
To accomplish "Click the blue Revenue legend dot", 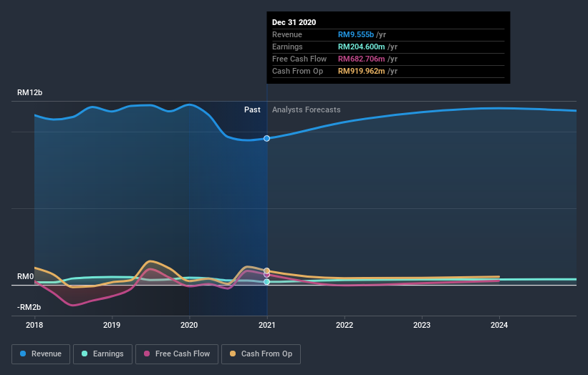I will [23, 354].
